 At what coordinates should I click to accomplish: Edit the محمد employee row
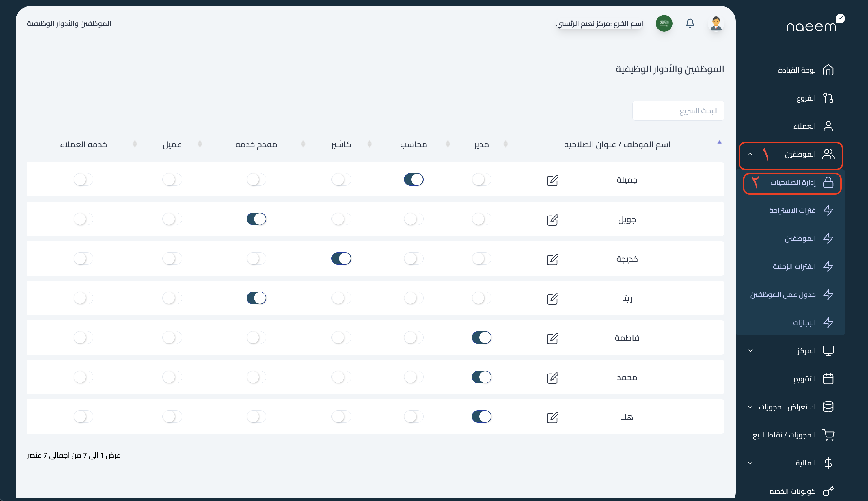[553, 378]
